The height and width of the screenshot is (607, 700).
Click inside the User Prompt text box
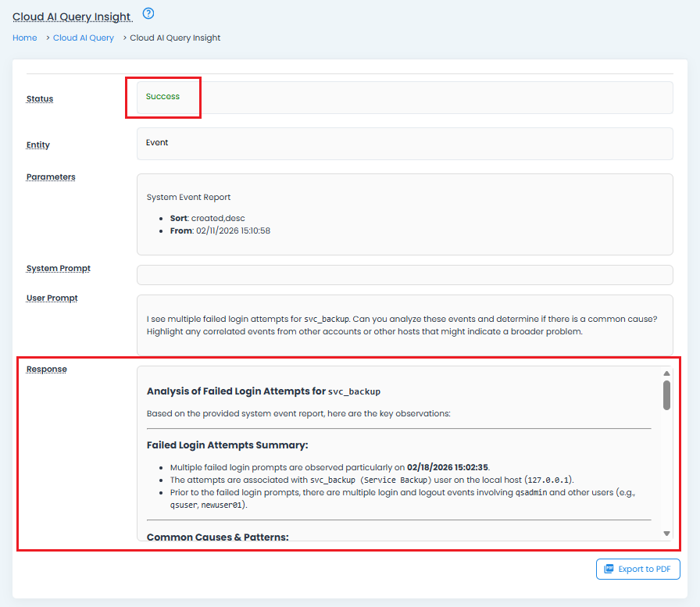404,325
